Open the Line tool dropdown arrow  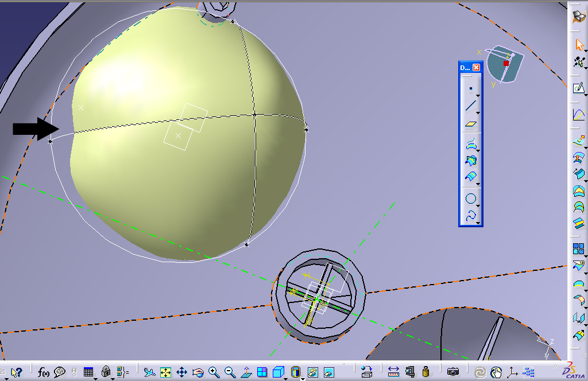[x=478, y=113]
